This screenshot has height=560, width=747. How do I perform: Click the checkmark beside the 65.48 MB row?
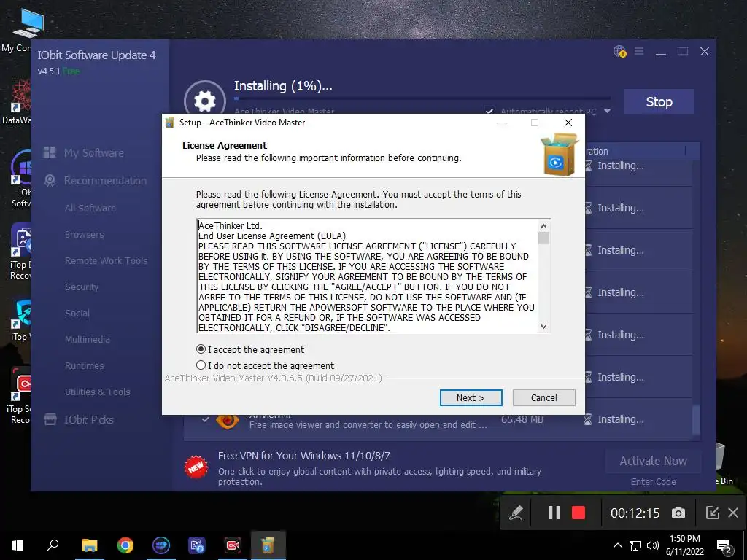205,419
